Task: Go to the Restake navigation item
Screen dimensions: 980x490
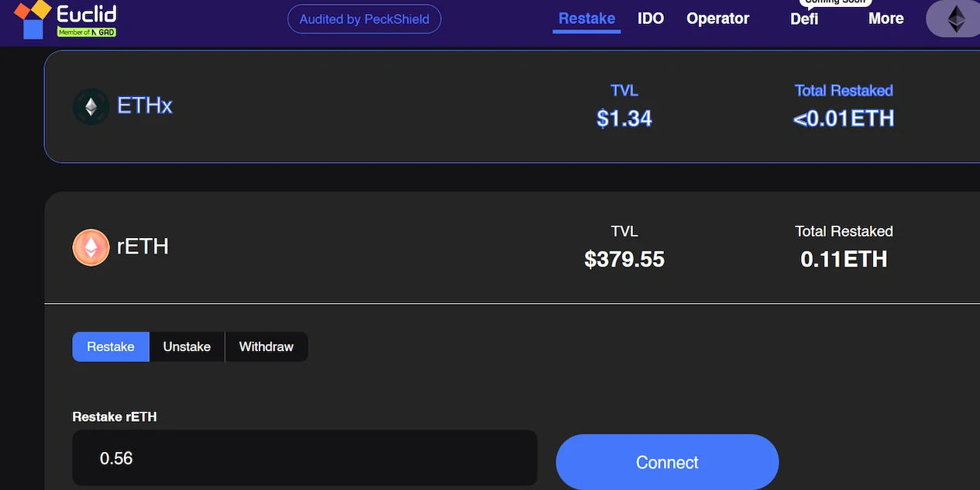Action: point(586,19)
